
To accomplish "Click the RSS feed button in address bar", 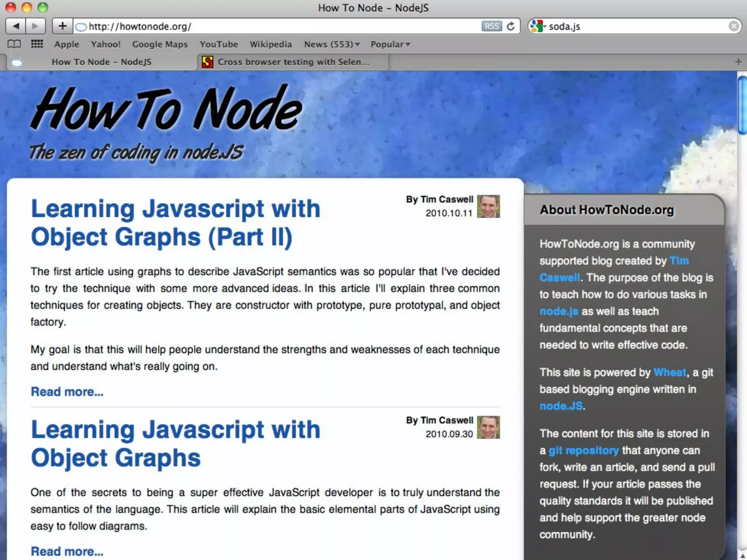I will pos(491,26).
